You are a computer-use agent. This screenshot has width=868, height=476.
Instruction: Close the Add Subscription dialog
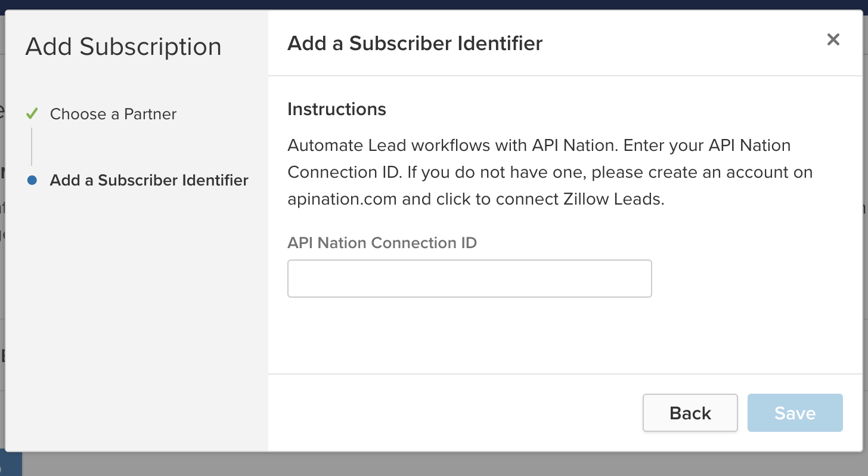pos(833,40)
